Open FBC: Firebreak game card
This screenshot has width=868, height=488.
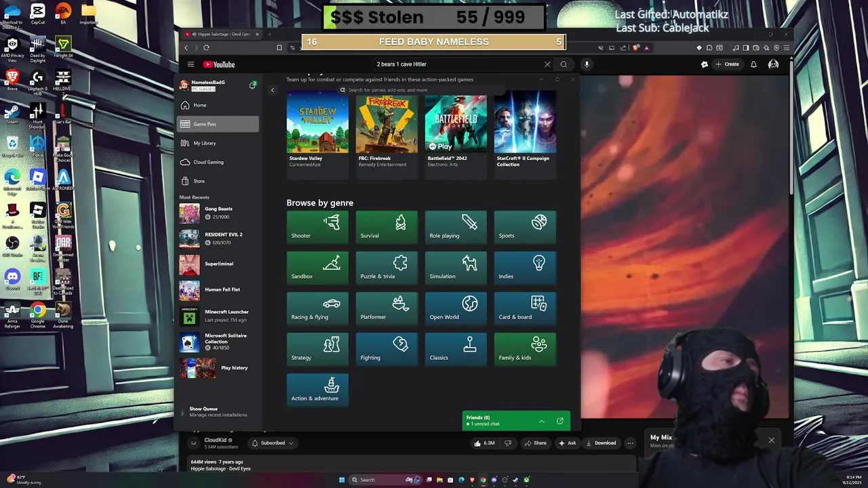(387, 136)
